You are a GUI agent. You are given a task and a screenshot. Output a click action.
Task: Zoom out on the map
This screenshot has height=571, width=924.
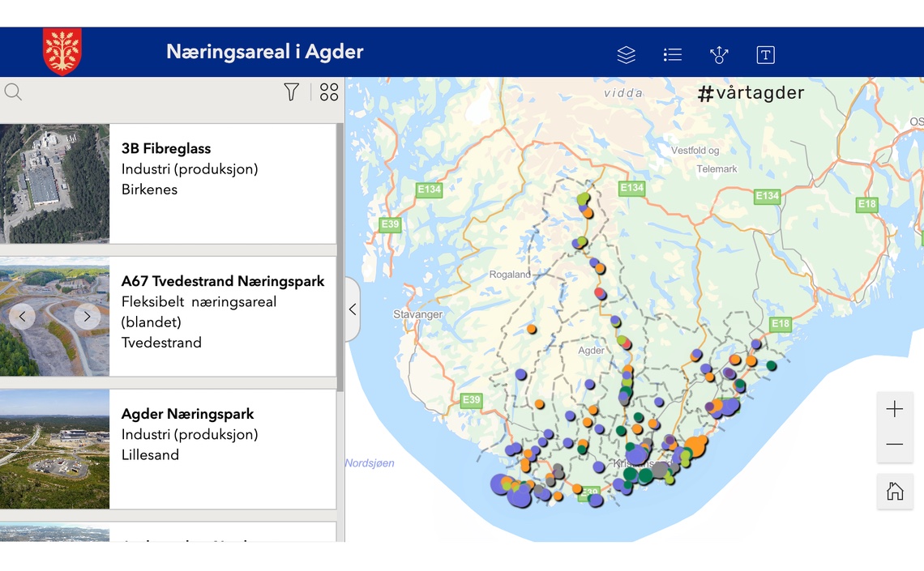click(895, 445)
